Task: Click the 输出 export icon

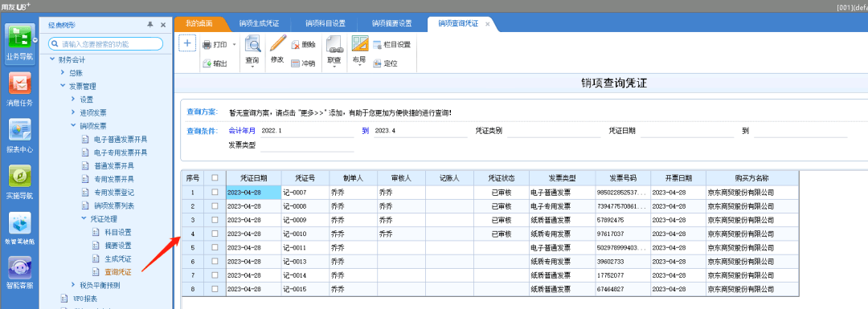Action: pos(207,63)
